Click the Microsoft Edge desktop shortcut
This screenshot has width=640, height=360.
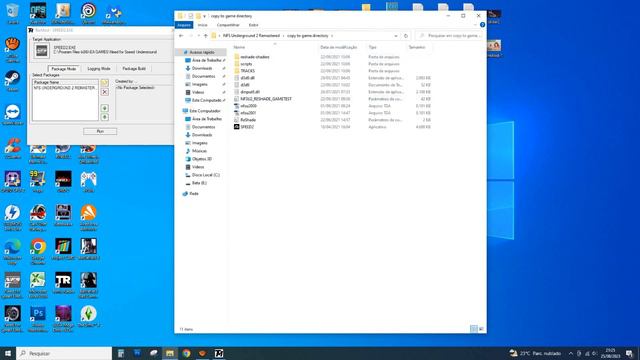13,251
